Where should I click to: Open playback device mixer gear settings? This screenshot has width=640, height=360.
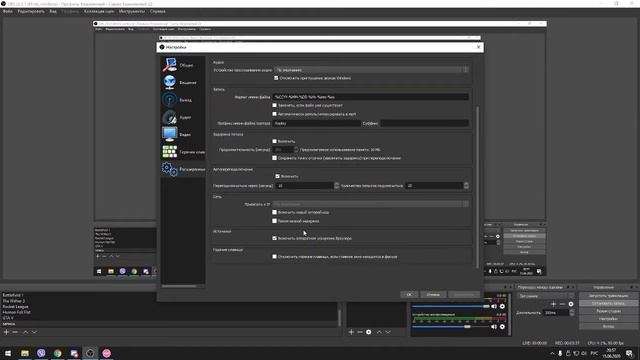[x=502, y=327]
